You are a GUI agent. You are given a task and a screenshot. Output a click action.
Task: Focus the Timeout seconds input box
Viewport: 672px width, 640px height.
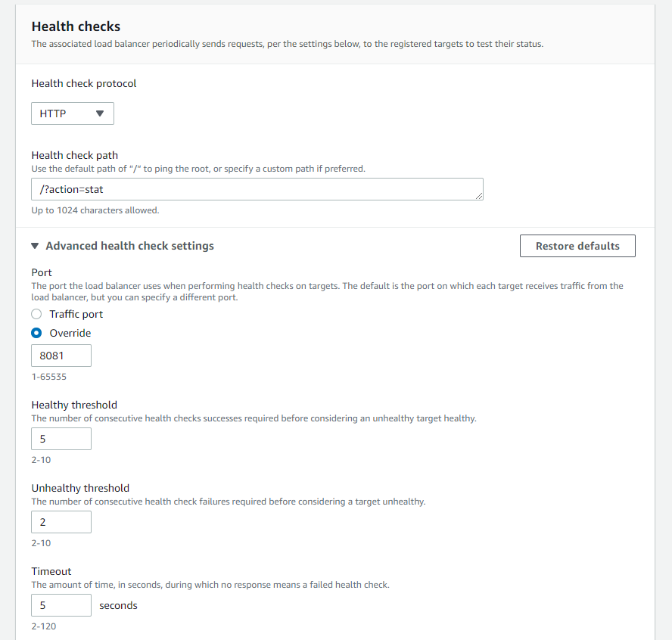tap(61, 605)
